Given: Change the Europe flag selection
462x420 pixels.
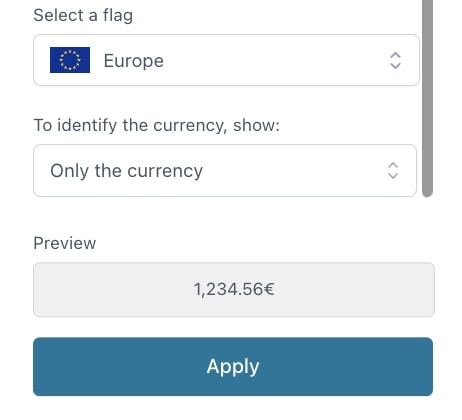Looking at the screenshot, I should [226, 60].
